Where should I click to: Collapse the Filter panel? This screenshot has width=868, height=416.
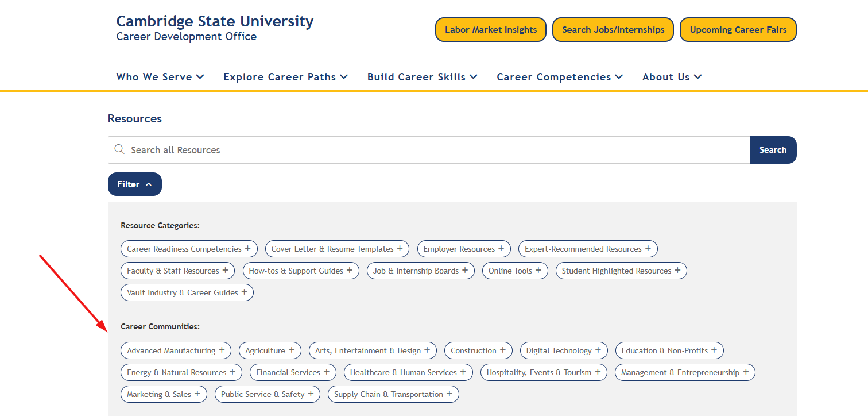(x=134, y=184)
